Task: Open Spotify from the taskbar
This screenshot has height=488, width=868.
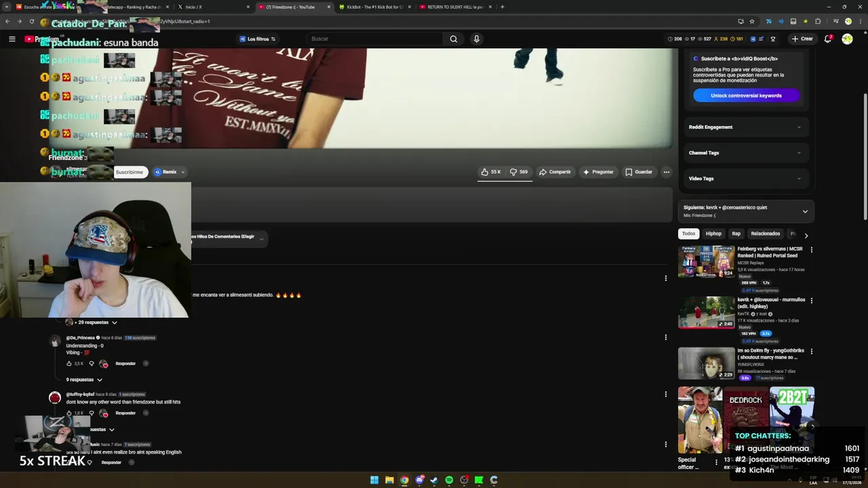Action: coord(449,480)
